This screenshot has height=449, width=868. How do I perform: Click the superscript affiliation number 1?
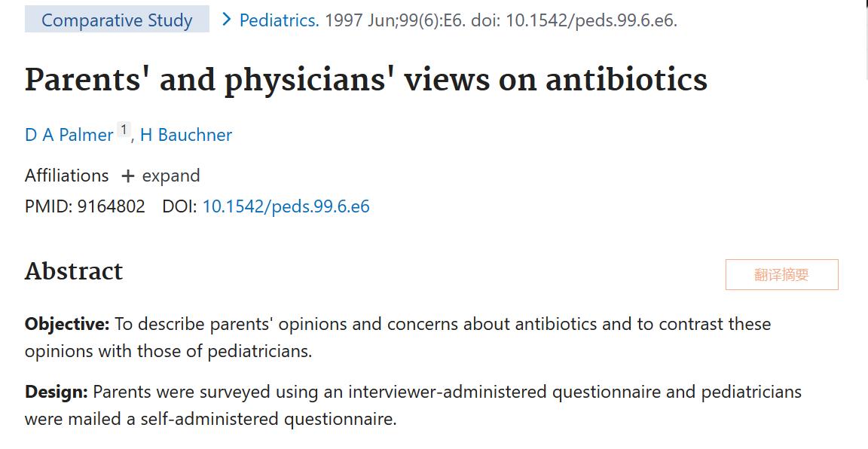tap(124, 130)
